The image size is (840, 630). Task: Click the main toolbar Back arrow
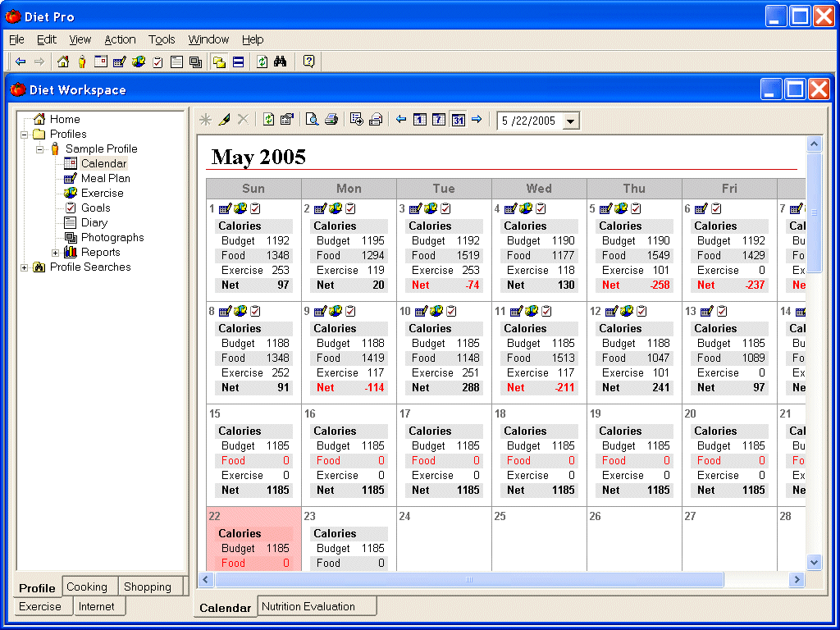pyautogui.click(x=21, y=62)
